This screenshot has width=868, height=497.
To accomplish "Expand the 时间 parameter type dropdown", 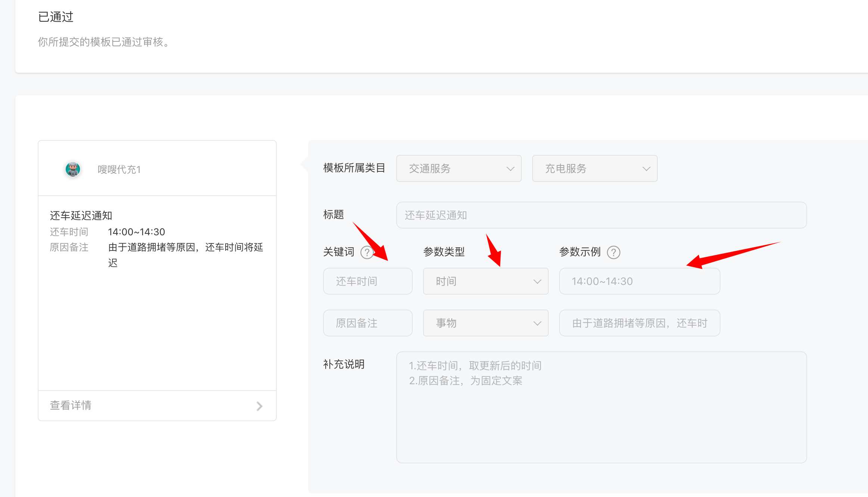I will 486,281.
